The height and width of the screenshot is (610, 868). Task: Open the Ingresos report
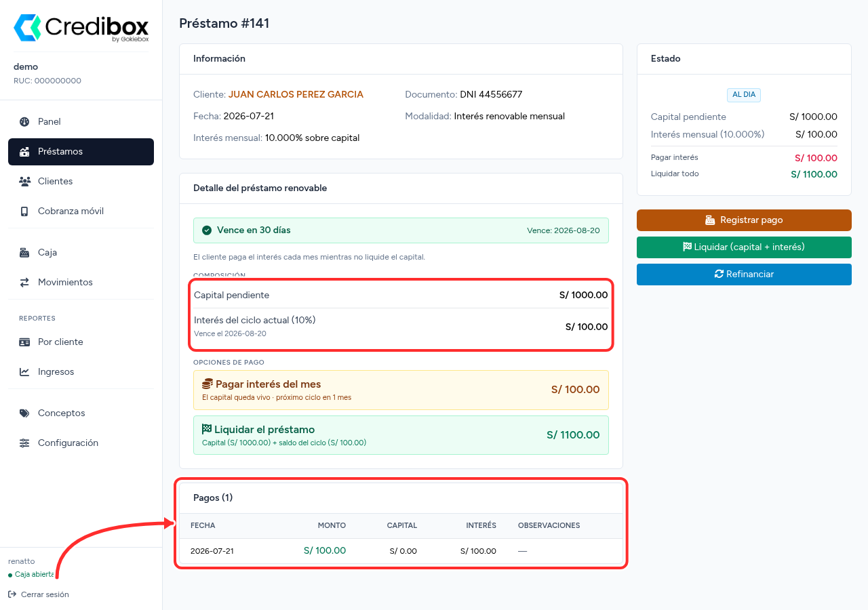click(81, 372)
